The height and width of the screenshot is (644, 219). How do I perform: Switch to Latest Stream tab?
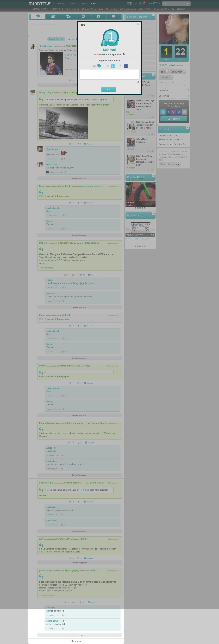56,39
